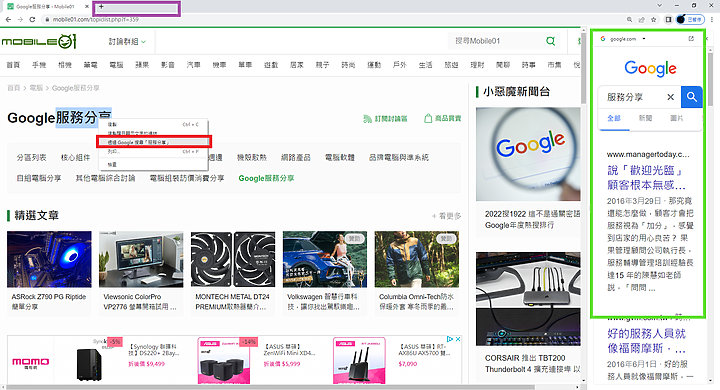Viewport: 720px width, 390px height.
Task: Reload the page with the refresh icon
Action: [x=32, y=19]
